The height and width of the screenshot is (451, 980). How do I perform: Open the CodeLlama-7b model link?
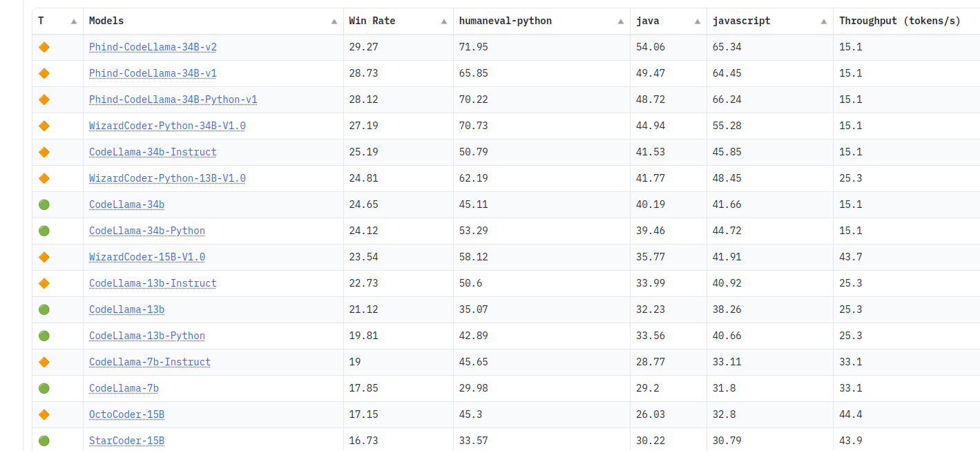[x=124, y=388]
